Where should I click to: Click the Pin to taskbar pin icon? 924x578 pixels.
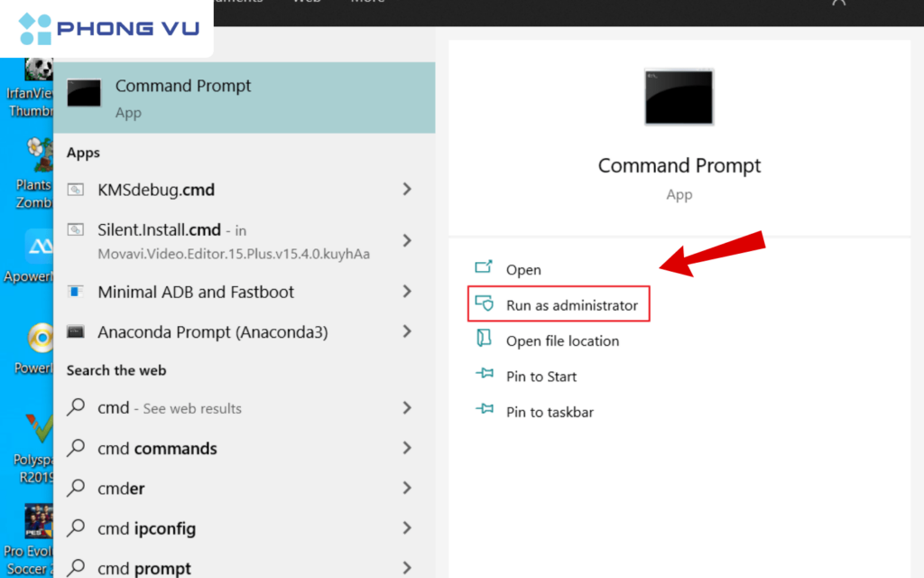click(x=485, y=412)
